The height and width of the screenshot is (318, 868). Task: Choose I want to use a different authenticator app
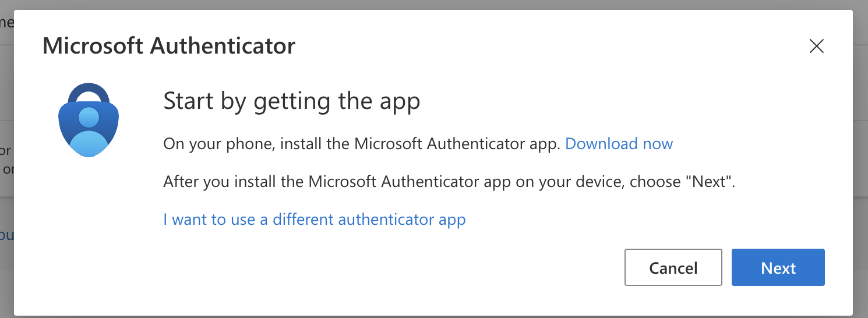314,220
